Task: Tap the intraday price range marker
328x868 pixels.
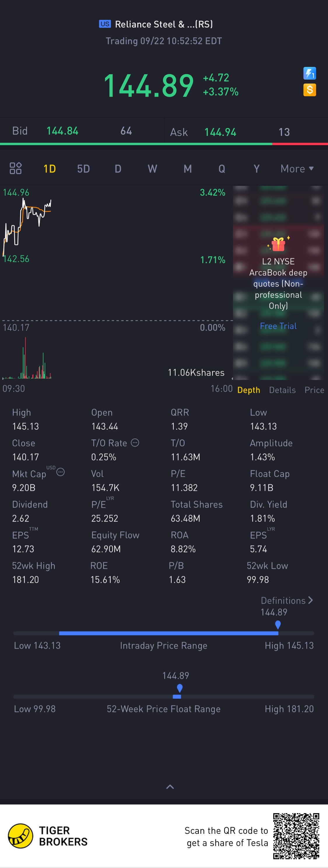Action: click(278, 625)
